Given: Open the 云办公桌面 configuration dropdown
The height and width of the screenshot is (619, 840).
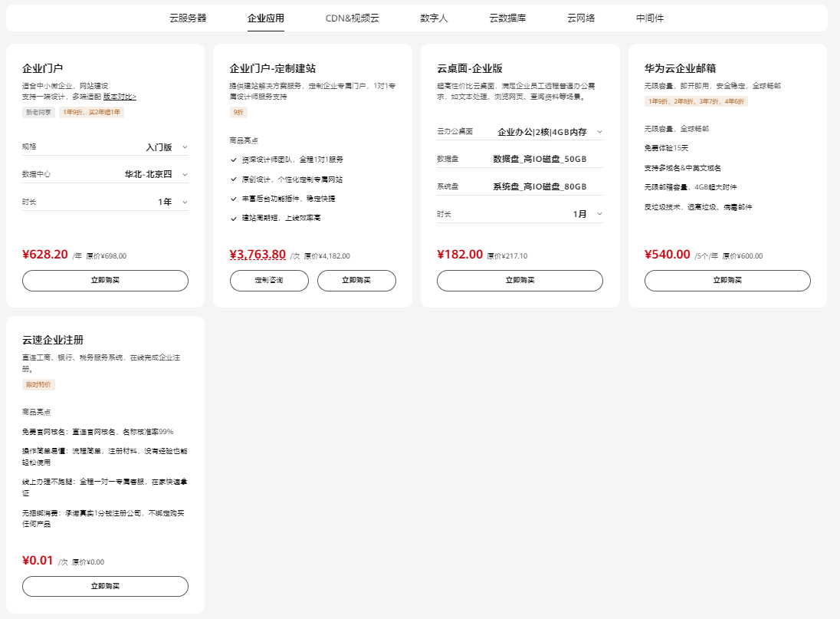Looking at the screenshot, I should pyautogui.click(x=546, y=132).
